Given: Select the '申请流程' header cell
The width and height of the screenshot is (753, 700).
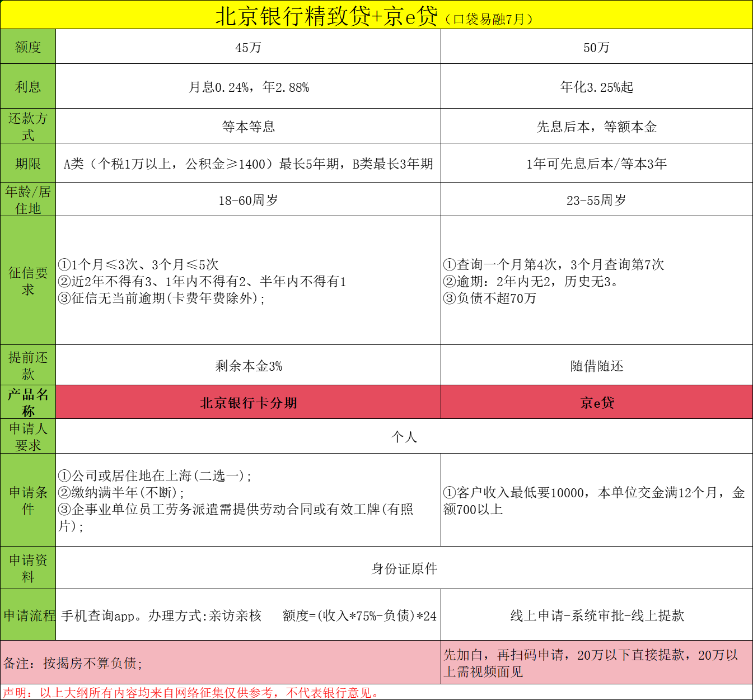Looking at the screenshot, I should [28, 615].
